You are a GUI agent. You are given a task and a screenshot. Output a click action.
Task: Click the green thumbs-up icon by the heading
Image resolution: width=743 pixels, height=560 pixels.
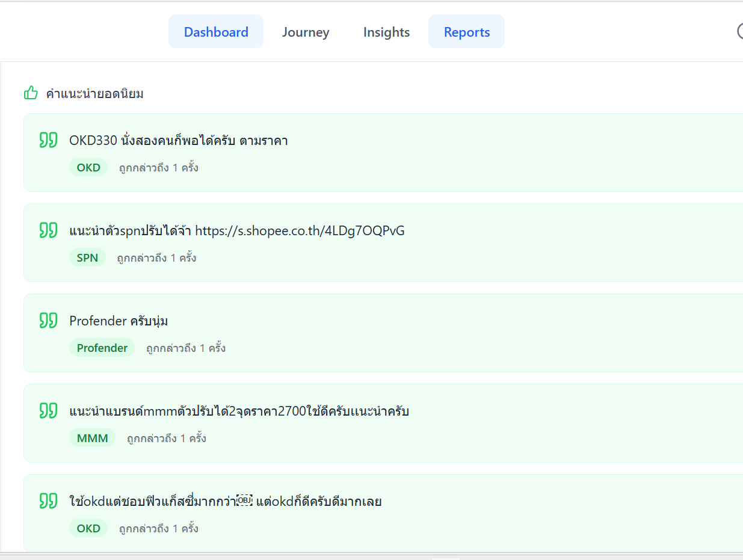click(31, 93)
